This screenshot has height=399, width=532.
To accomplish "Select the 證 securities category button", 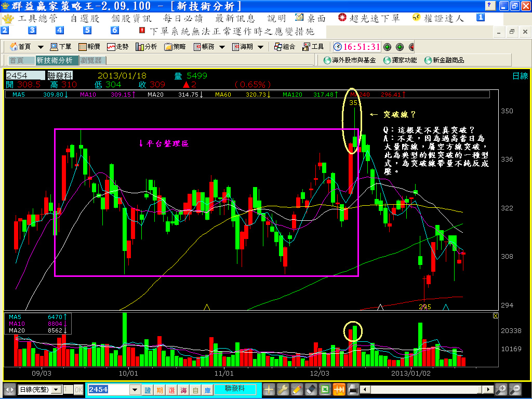I will (148, 390).
